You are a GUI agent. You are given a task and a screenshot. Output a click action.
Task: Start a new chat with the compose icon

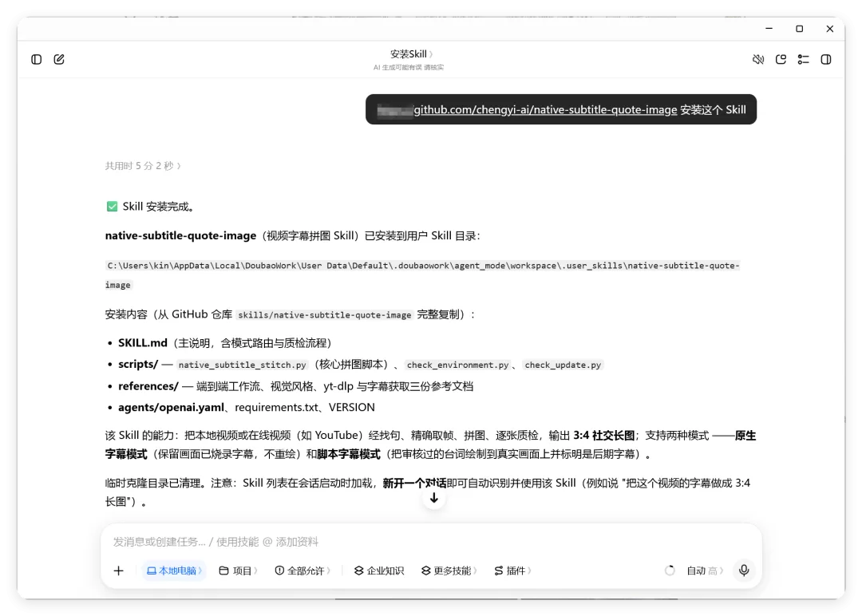click(x=59, y=59)
